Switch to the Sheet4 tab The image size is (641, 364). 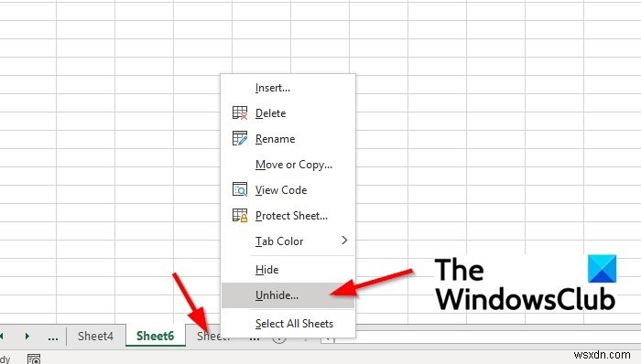(95, 336)
